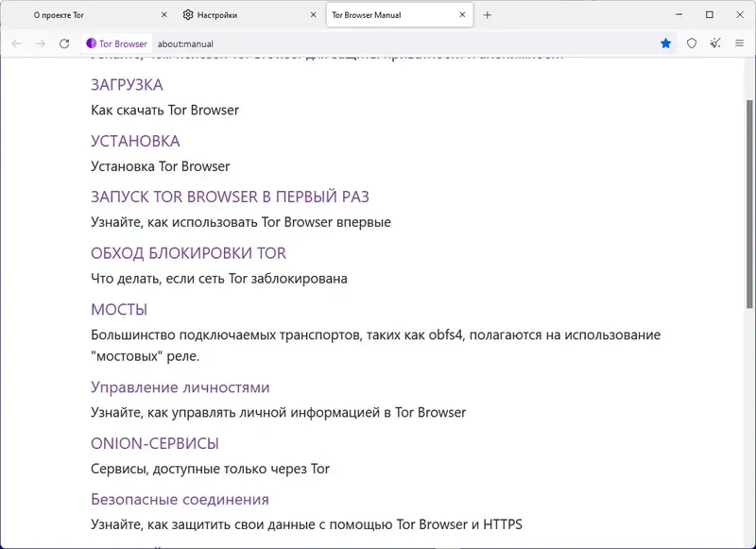
Task: Open the Security Level shield icon
Action: click(692, 43)
